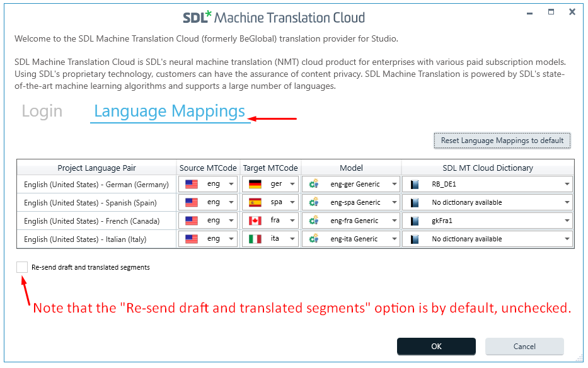Click the dictionary book icon next to RB_DE1
588x368 pixels.
(x=415, y=184)
